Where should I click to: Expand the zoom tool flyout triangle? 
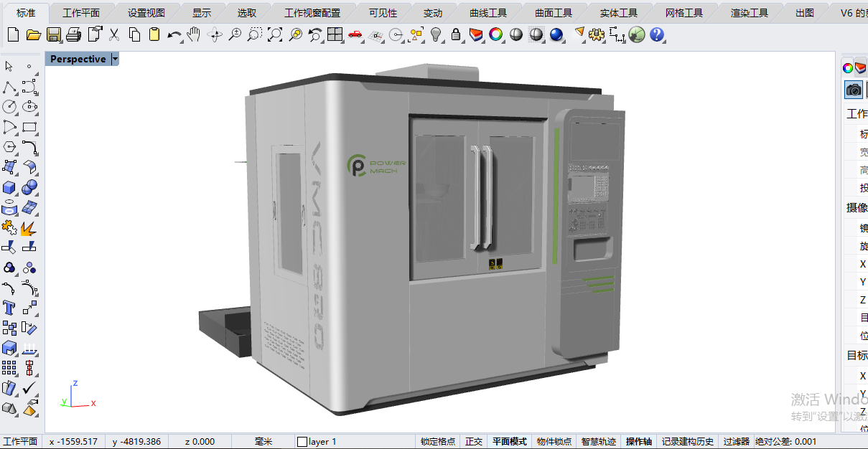(323, 42)
